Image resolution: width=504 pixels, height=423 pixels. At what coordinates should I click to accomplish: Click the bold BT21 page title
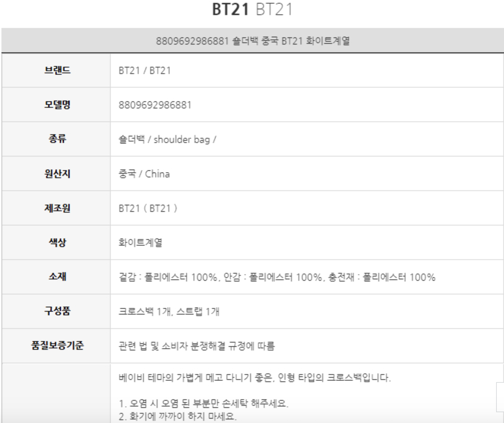(x=230, y=9)
